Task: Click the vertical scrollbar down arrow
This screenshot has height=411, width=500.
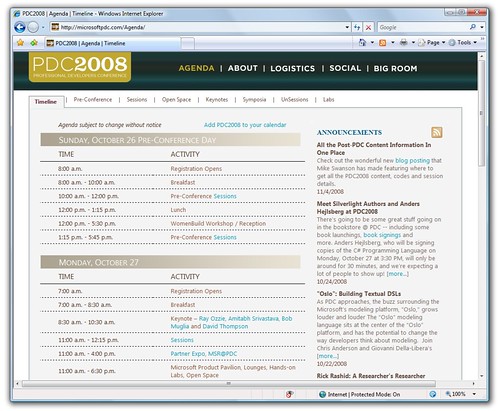Action: click(x=481, y=376)
